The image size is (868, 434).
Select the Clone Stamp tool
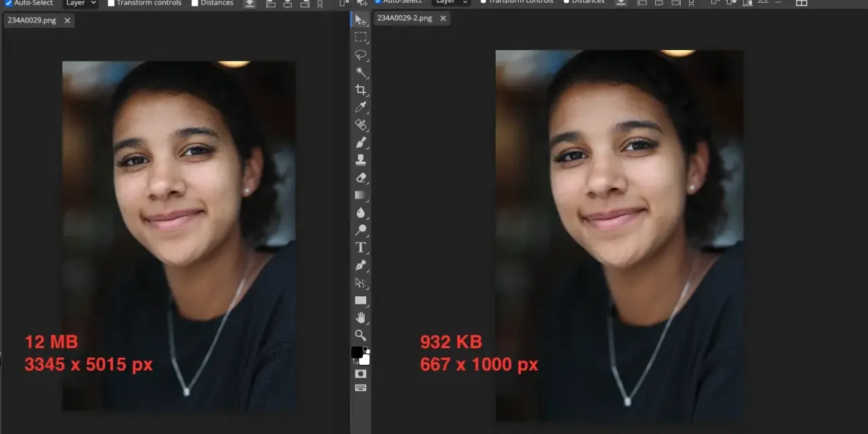tap(361, 160)
